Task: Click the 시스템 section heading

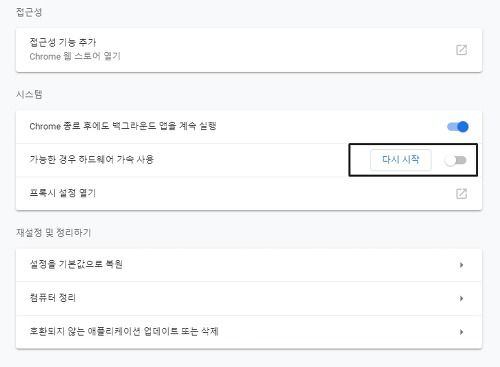Action: pyautogui.click(x=29, y=94)
